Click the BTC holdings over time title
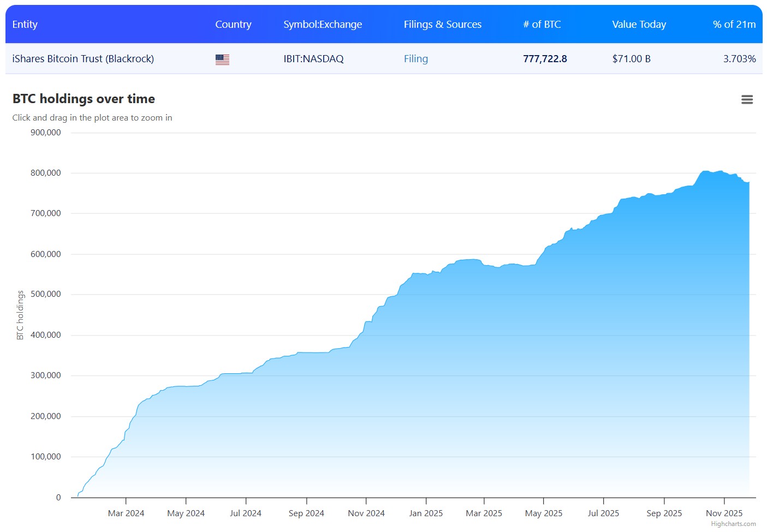Screen dimensions: 767x532 point(84,99)
